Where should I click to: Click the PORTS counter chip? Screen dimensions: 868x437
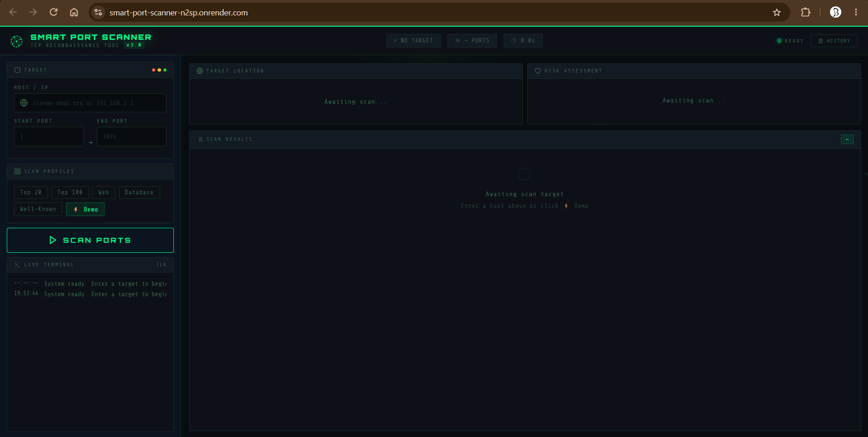pyautogui.click(x=472, y=41)
